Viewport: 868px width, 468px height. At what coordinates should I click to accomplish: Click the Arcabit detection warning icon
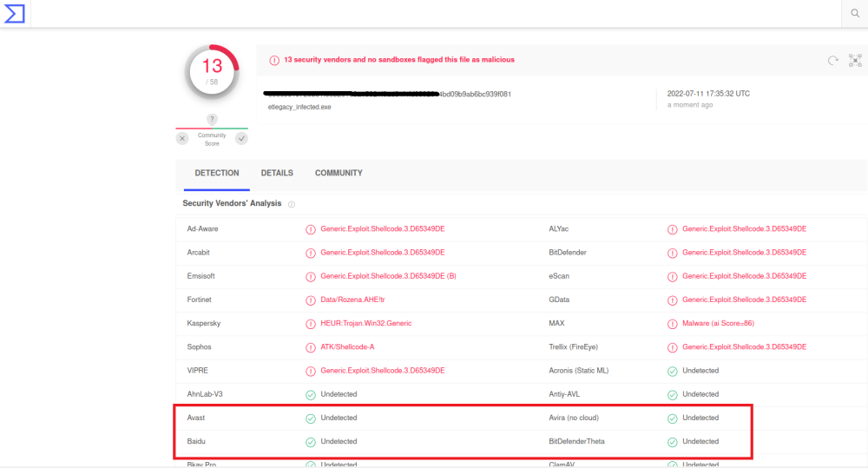coord(311,254)
